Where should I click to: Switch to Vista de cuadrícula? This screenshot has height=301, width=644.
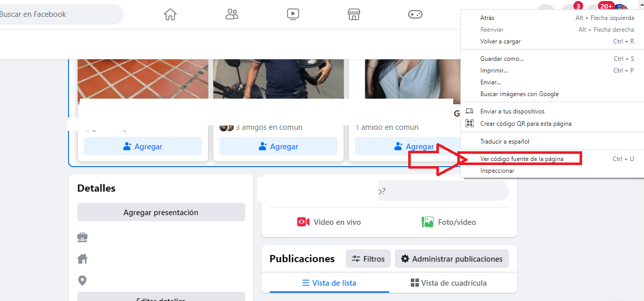click(x=448, y=283)
